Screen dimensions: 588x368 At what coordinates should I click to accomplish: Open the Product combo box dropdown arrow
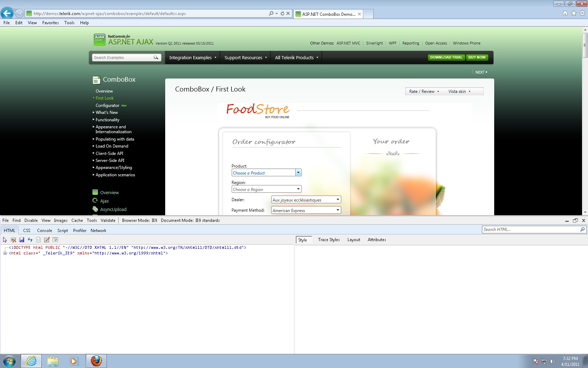point(298,173)
